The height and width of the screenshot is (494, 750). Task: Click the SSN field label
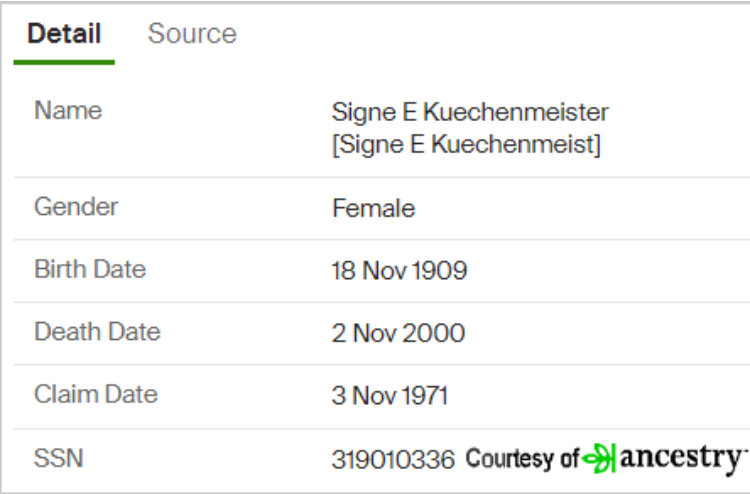click(x=59, y=458)
